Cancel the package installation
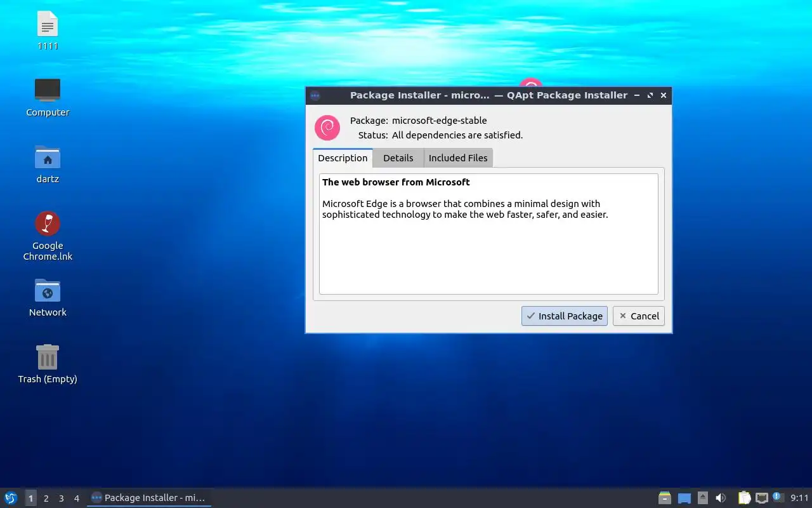 (639, 316)
